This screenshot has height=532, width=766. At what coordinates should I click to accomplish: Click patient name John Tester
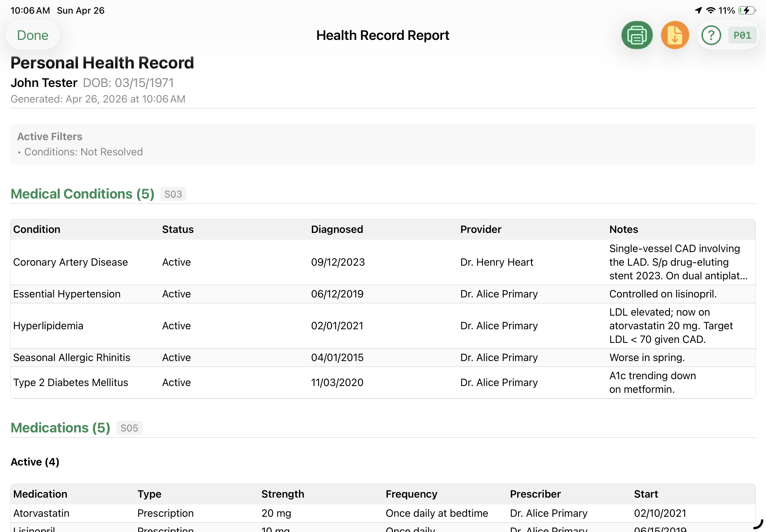pos(44,82)
